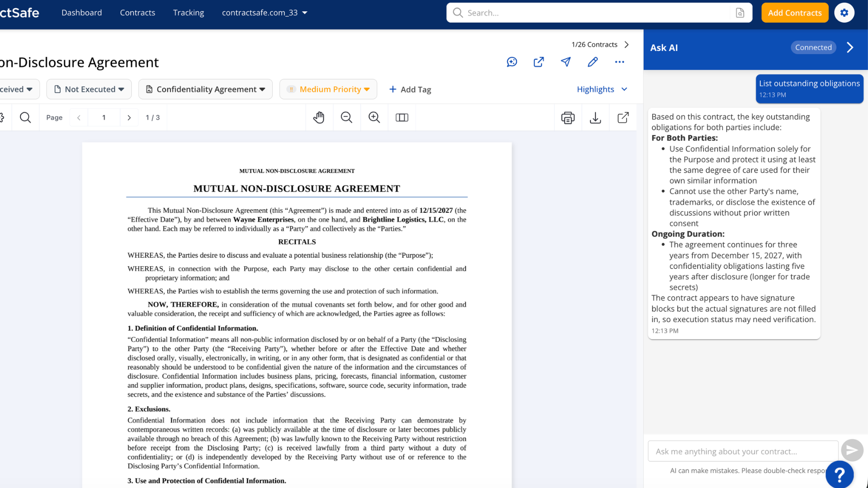Open document in external viewer icon
This screenshot has width=868, height=488.
pyautogui.click(x=623, y=117)
